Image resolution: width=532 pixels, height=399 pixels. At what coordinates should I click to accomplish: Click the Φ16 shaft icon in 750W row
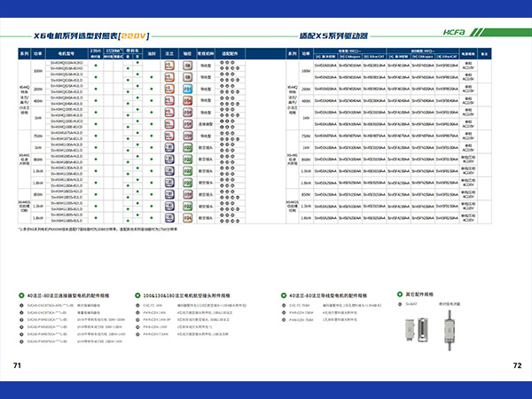coord(188,137)
